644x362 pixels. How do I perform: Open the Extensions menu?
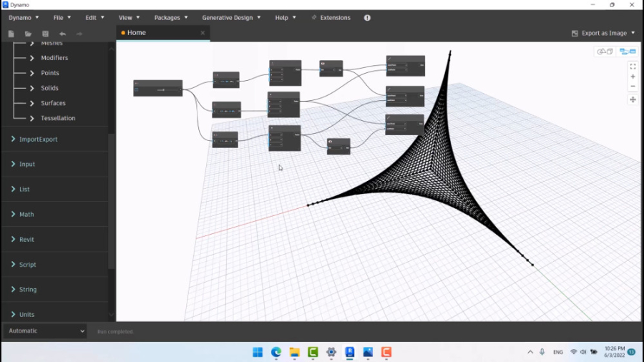coord(331,18)
